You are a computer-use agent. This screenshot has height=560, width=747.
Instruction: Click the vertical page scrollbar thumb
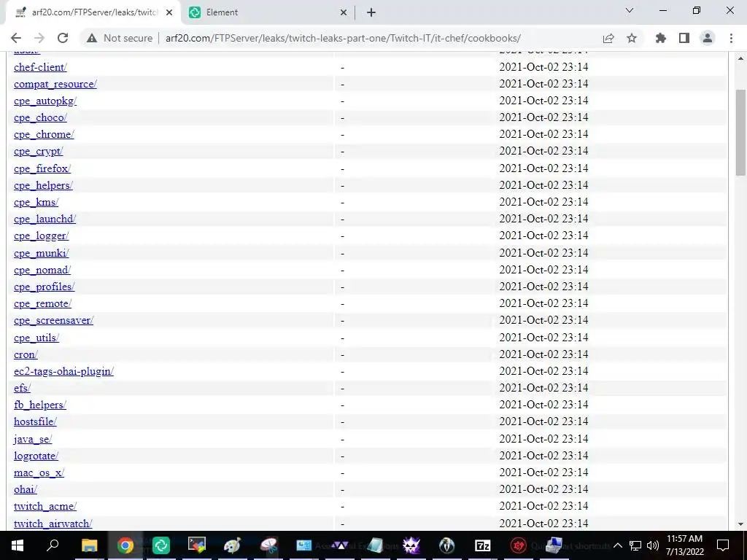pos(740,133)
